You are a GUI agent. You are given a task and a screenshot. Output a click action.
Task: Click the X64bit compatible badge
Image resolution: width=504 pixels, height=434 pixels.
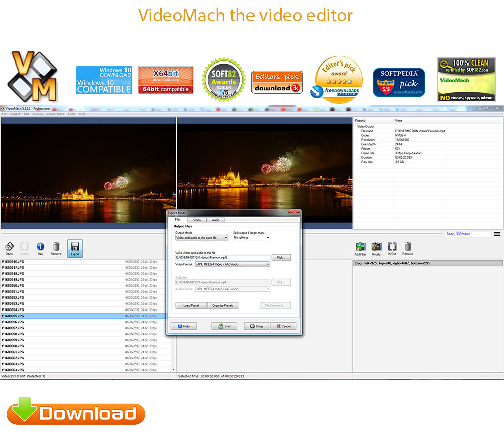click(x=165, y=80)
